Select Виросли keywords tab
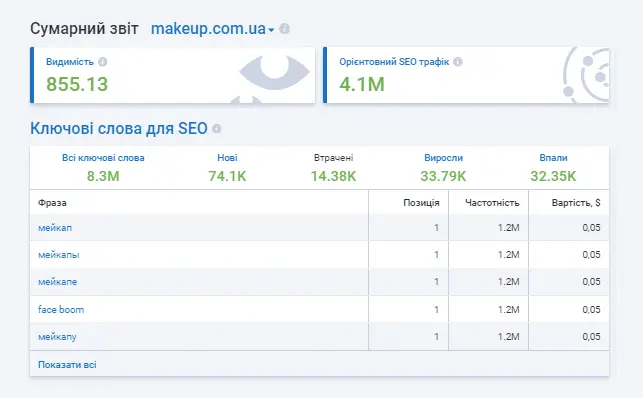This screenshot has height=398, width=643. 443,158
